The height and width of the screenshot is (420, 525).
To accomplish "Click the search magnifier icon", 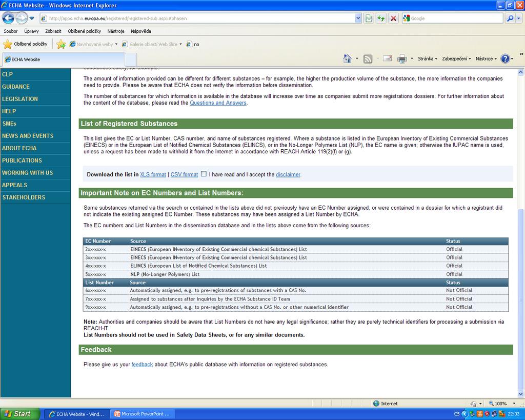I will [x=510, y=18].
